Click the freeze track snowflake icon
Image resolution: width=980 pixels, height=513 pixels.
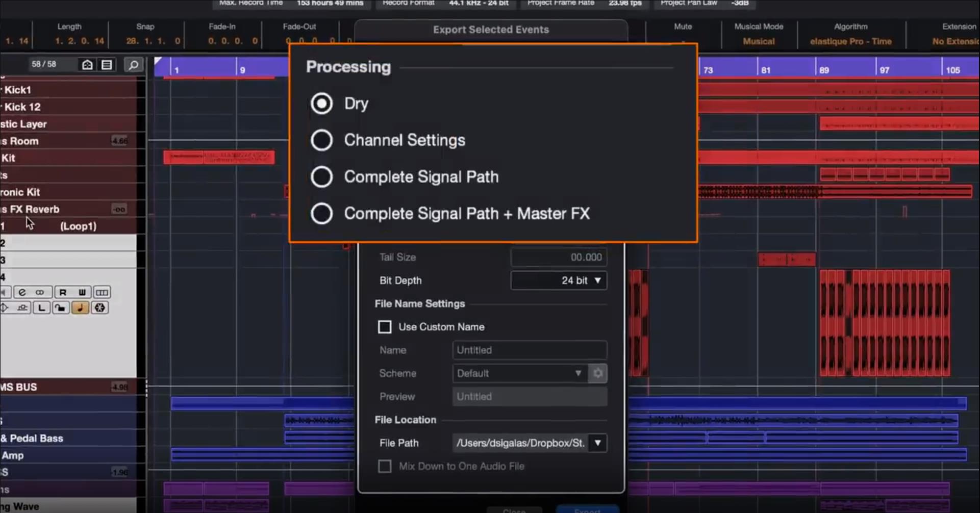tap(100, 308)
